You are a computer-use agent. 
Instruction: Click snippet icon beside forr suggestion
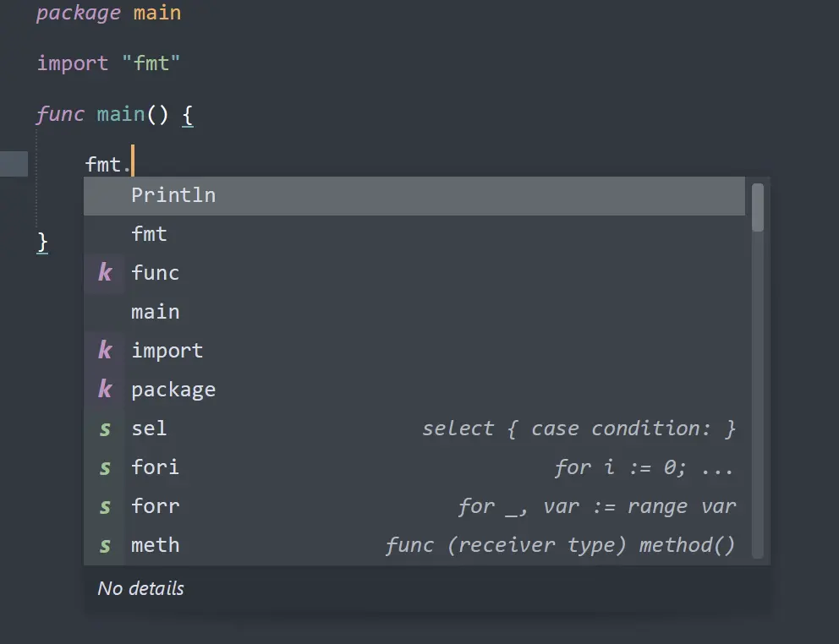coord(105,506)
